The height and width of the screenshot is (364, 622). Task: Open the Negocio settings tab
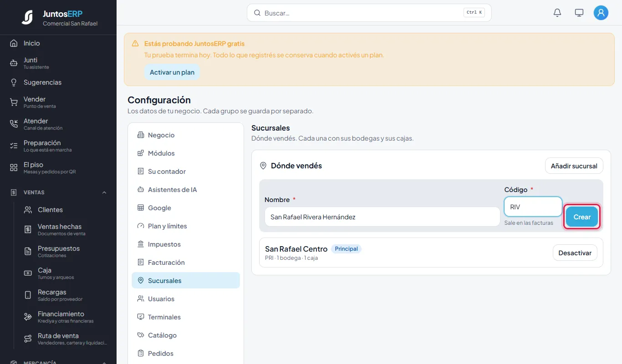coord(186,135)
